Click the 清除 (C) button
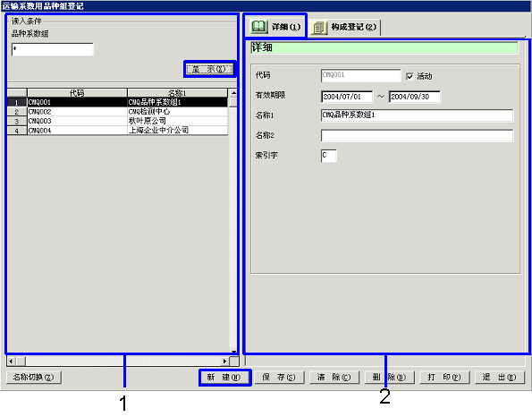532x417 pixels. [x=334, y=377]
